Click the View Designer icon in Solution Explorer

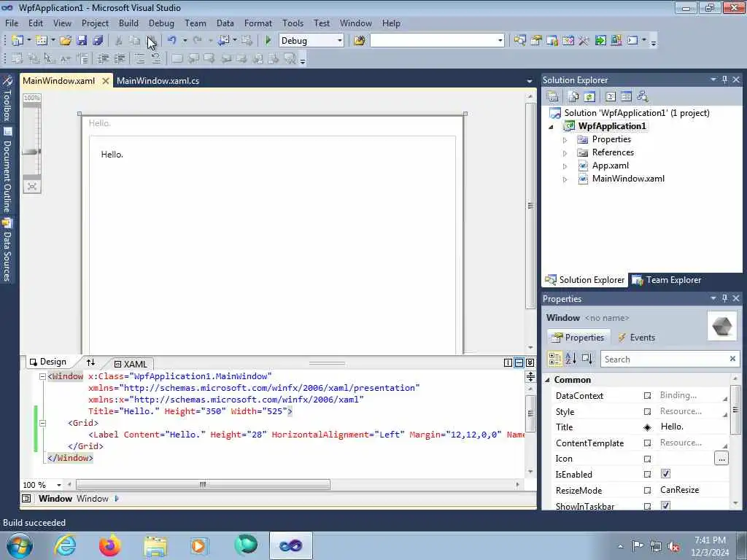626,97
